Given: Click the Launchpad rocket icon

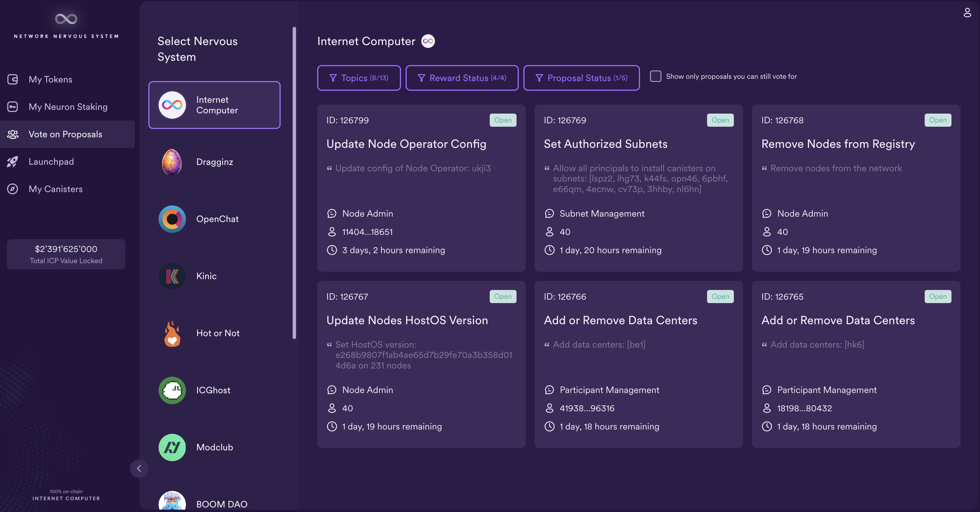Looking at the screenshot, I should pyautogui.click(x=13, y=161).
